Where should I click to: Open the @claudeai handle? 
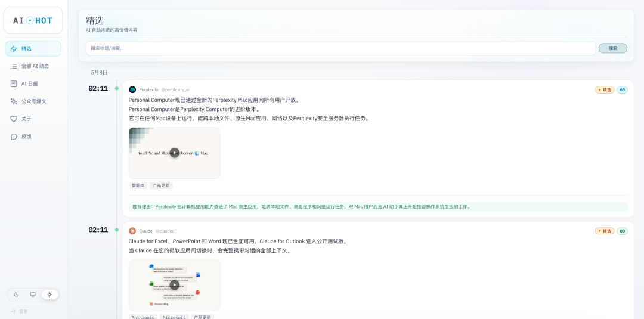pyautogui.click(x=166, y=231)
